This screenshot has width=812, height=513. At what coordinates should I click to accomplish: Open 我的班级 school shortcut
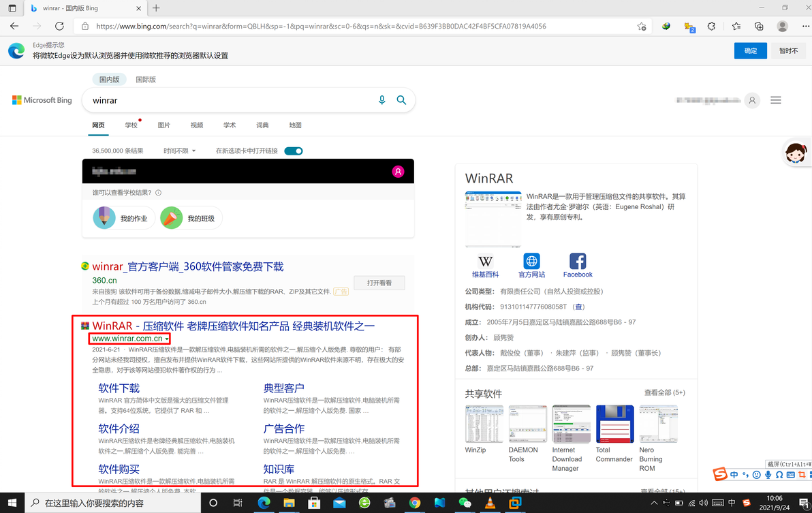(x=191, y=219)
